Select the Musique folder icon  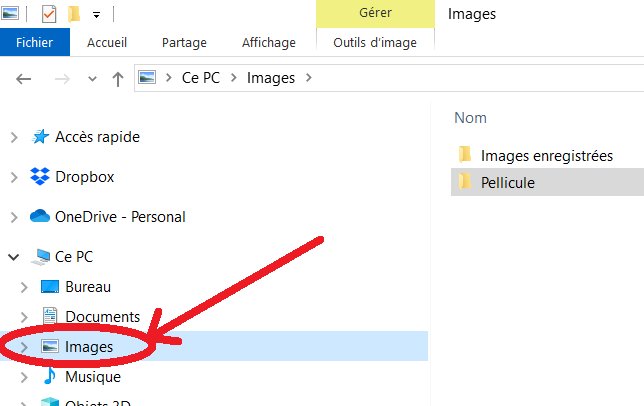[50, 376]
